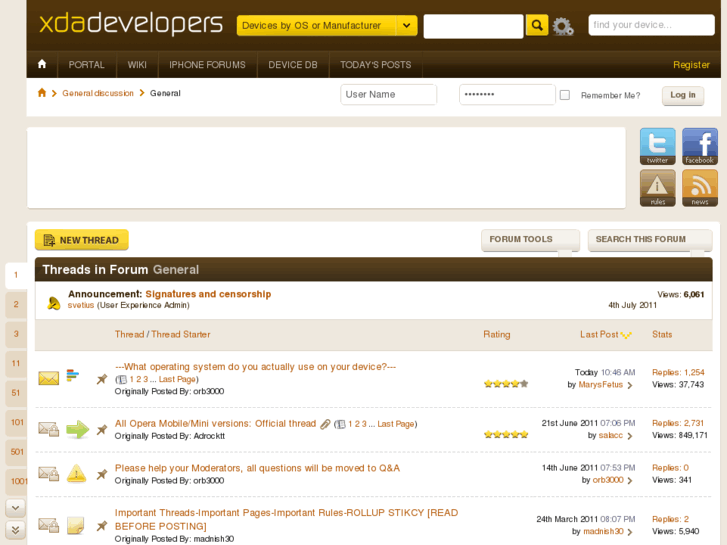Open Devices by OS or Manufacturer dropdown
Viewport: 727px width, 545px height.
(x=327, y=26)
